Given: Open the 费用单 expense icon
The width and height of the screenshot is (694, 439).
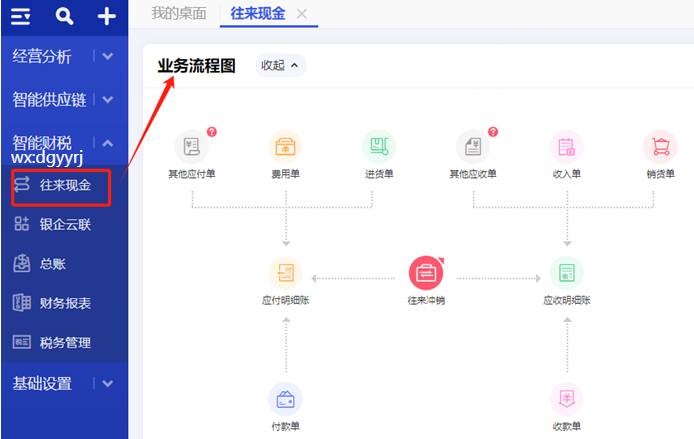Looking at the screenshot, I should (285, 147).
